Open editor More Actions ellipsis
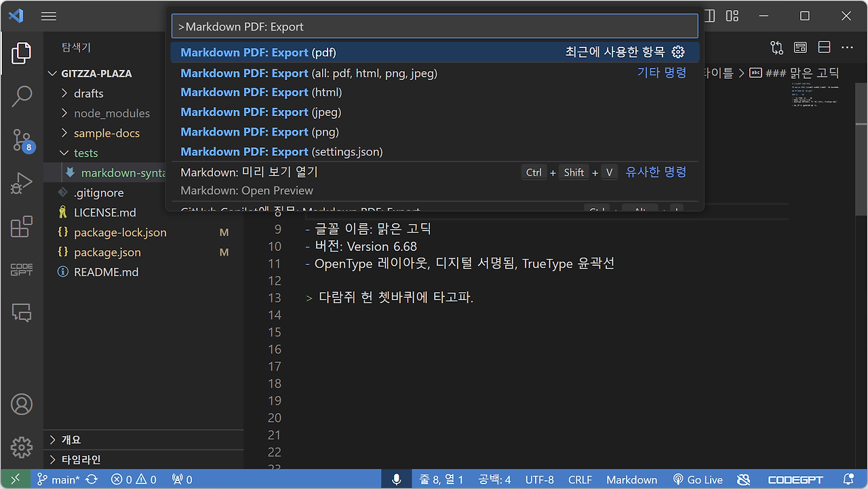Image resolution: width=868 pixels, height=489 pixels. pos(847,47)
